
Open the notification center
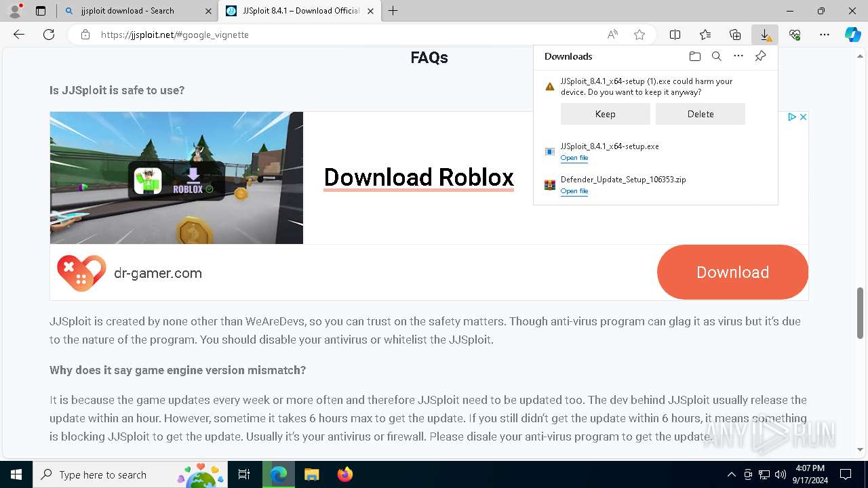(846, 474)
